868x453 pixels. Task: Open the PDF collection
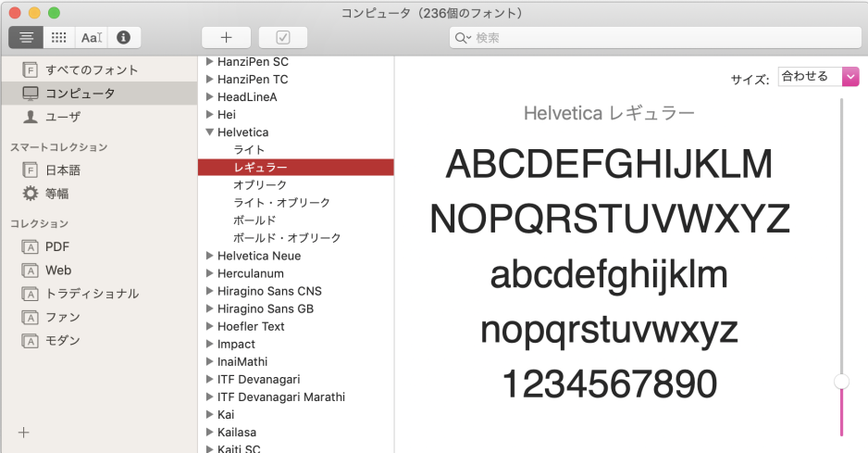(56, 246)
